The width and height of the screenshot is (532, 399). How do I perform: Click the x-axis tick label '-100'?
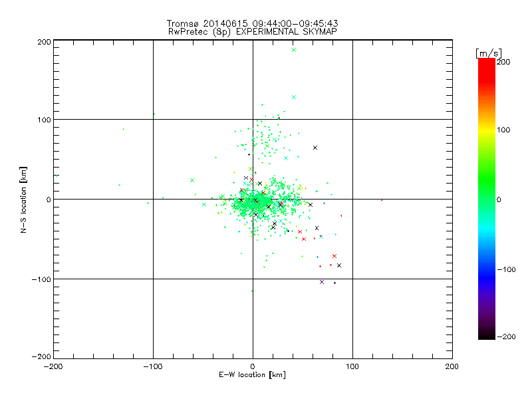153,366
